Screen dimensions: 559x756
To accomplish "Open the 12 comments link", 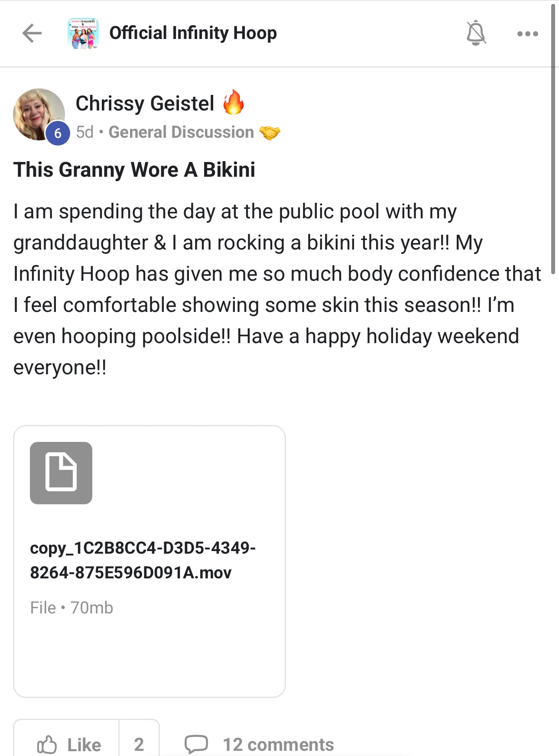I will (278, 744).
